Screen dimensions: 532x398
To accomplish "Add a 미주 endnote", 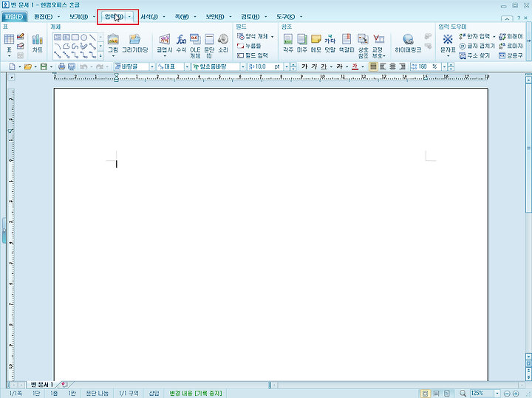I will coord(301,43).
